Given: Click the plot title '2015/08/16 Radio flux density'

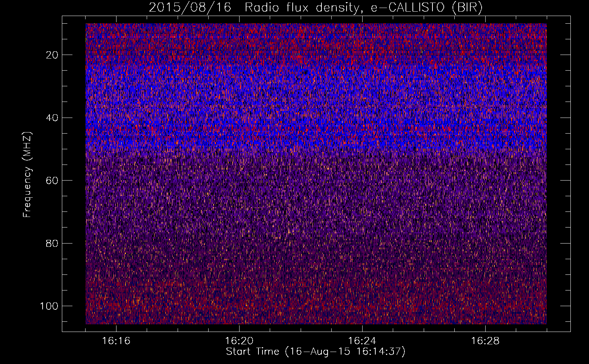Looking at the screenshot, I should click(x=315, y=8).
